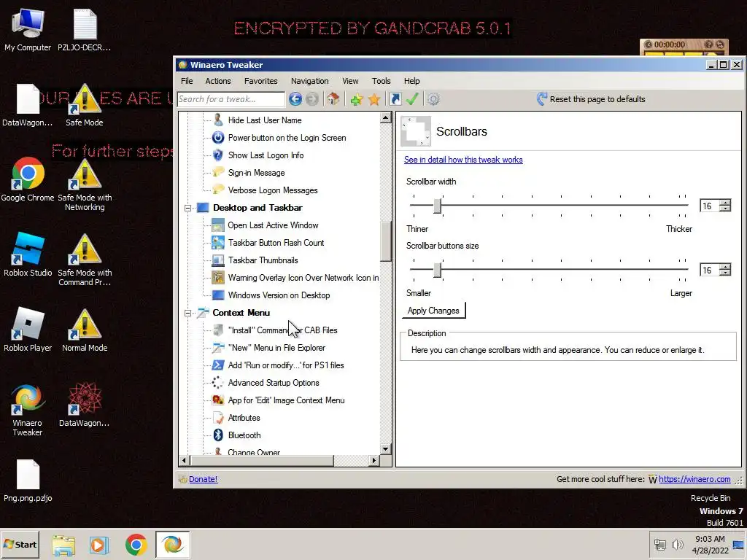Select Open Last Active Window tweak
The image size is (747, 560).
click(273, 225)
